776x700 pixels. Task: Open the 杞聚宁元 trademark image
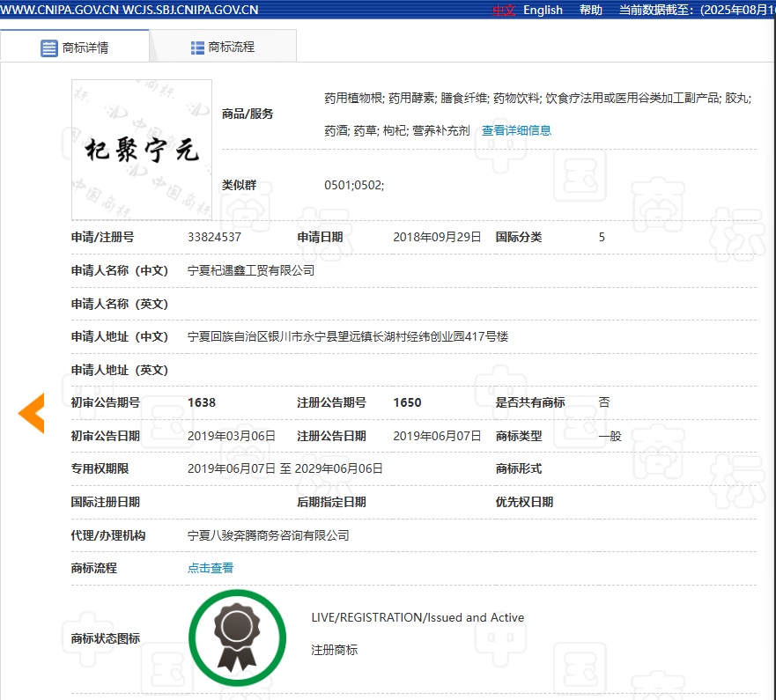[x=142, y=150]
